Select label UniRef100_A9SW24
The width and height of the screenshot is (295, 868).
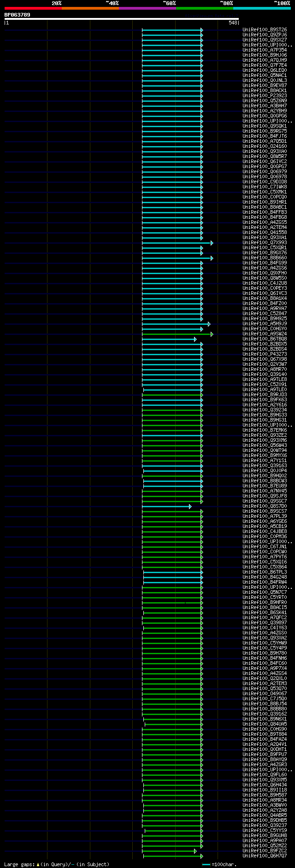265,334
